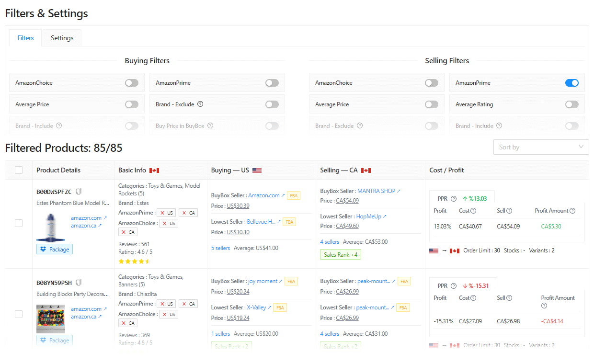This screenshot has width=594, height=364.
Task: Click the Cost help icon in first product row
Action: [473, 211]
